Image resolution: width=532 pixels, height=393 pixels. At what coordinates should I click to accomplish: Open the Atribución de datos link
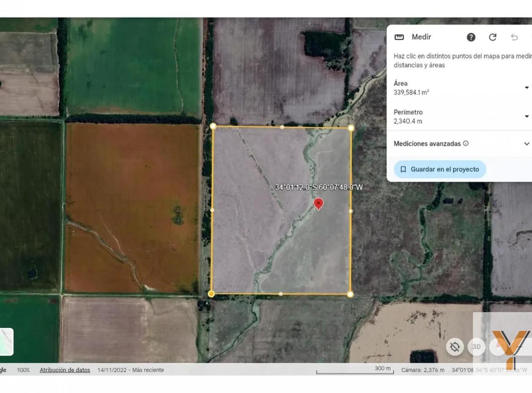pyautogui.click(x=65, y=370)
